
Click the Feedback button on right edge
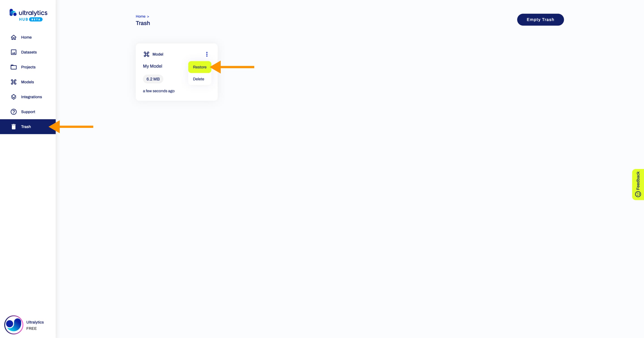638,184
